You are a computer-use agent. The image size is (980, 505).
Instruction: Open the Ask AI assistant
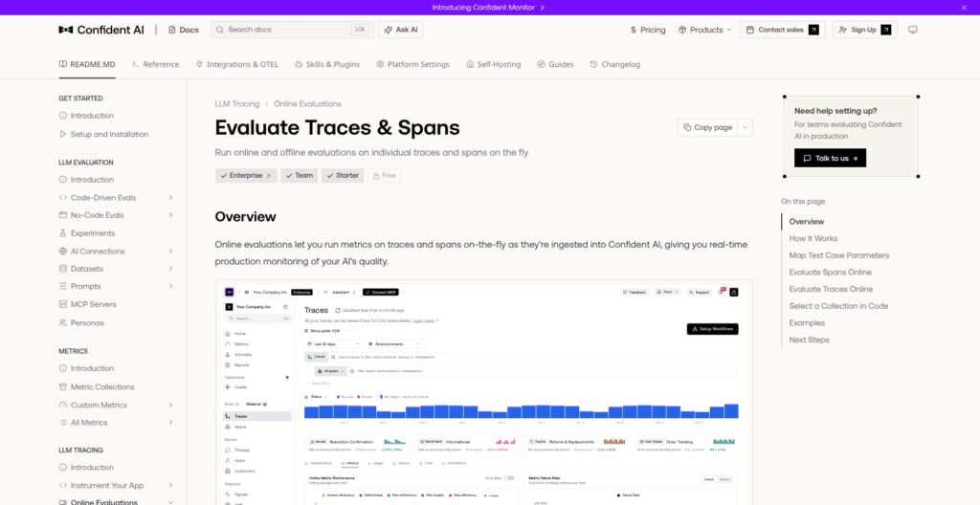click(x=401, y=30)
